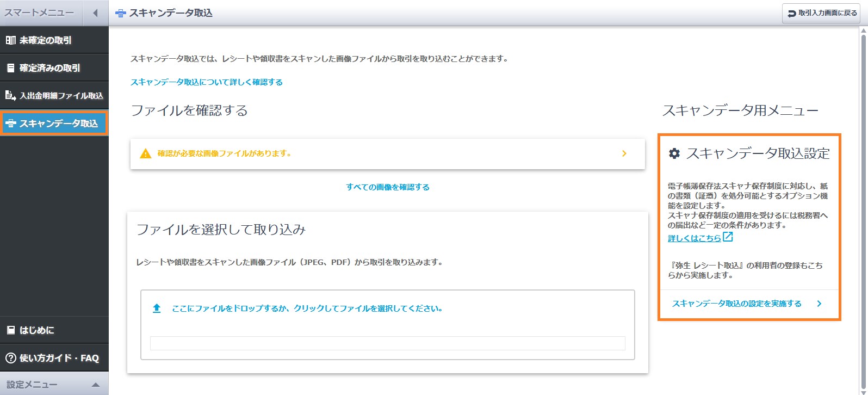Image resolution: width=868 pixels, height=395 pixels.
Task: Open 確定済みの取引 in sidebar
Action: [x=54, y=68]
